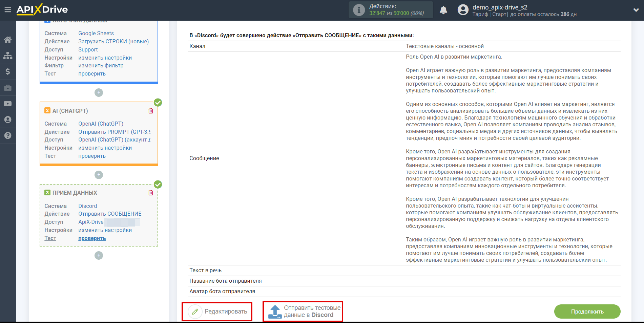
Task: Send test data to Discord button
Action: point(303,311)
